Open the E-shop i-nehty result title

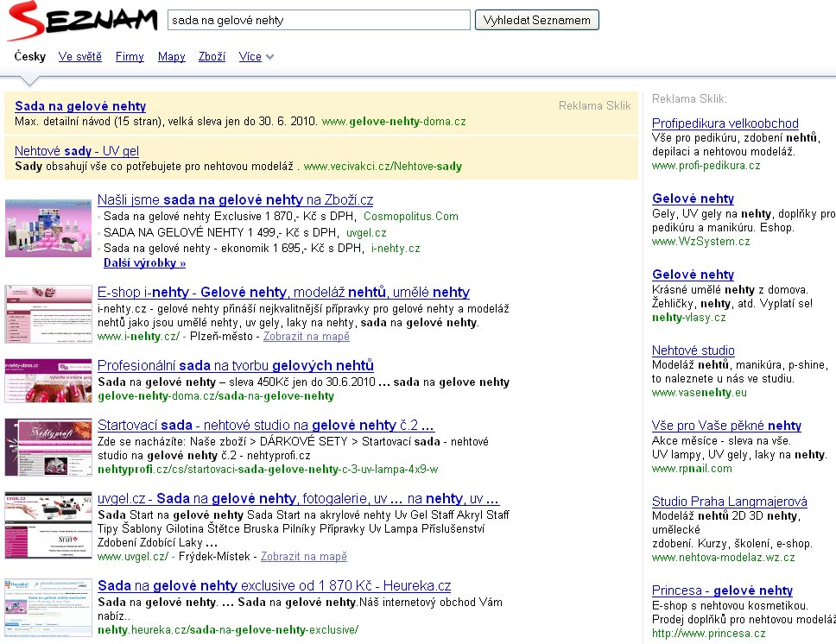[x=283, y=292]
